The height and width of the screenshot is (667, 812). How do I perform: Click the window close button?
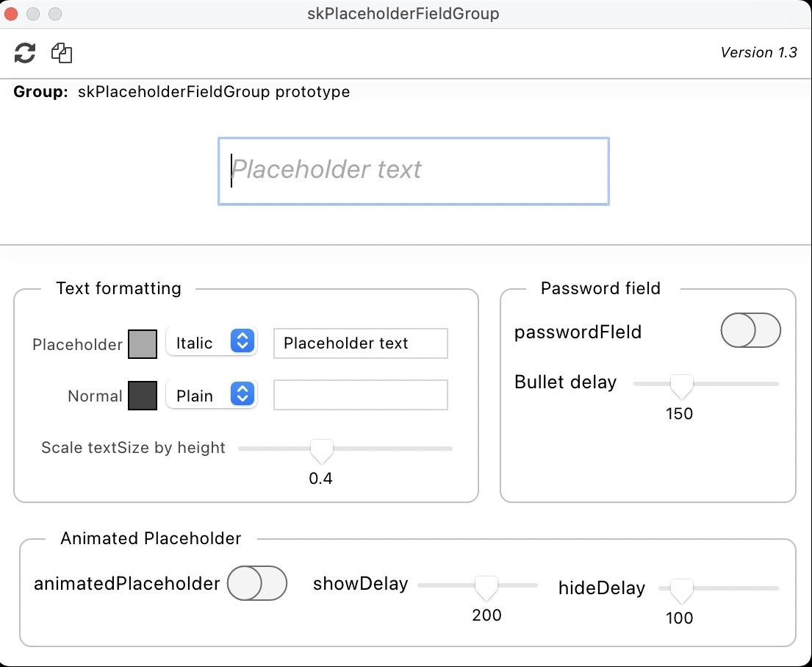(x=12, y=14)
